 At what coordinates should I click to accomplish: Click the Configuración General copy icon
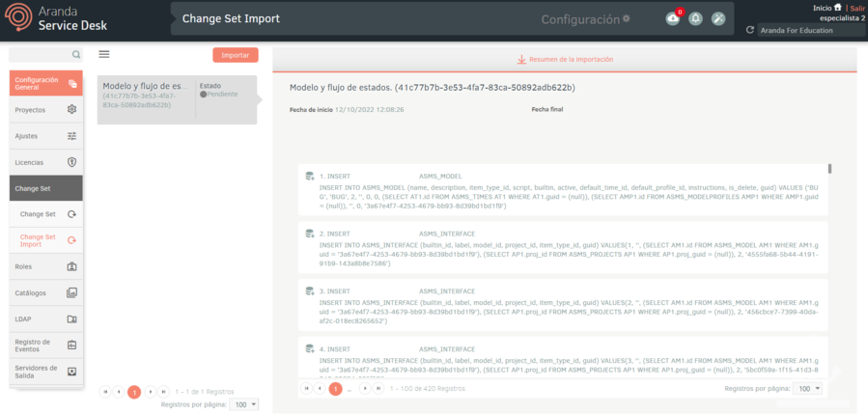pyautogui.click(x=72, y=84)
